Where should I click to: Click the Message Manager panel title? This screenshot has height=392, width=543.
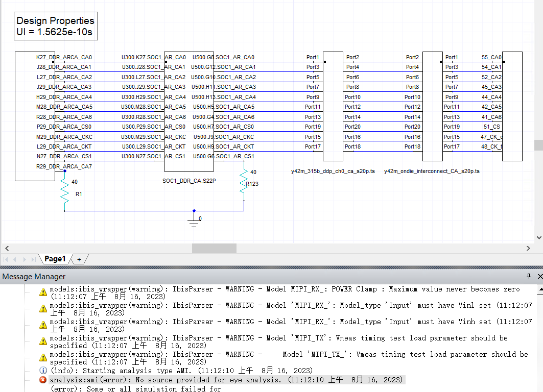[34, 277]
